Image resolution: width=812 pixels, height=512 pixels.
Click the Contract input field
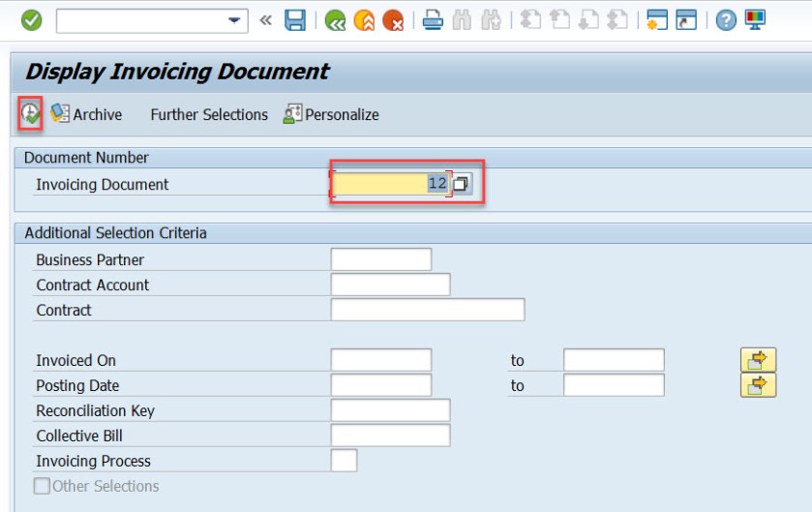coord(428,310)
